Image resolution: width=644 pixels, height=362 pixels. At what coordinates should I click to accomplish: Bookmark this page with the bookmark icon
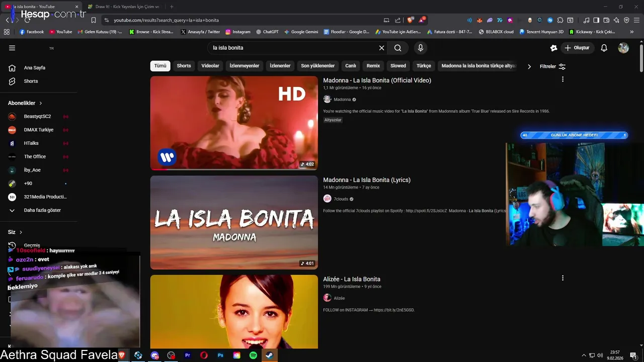point(94,20)
